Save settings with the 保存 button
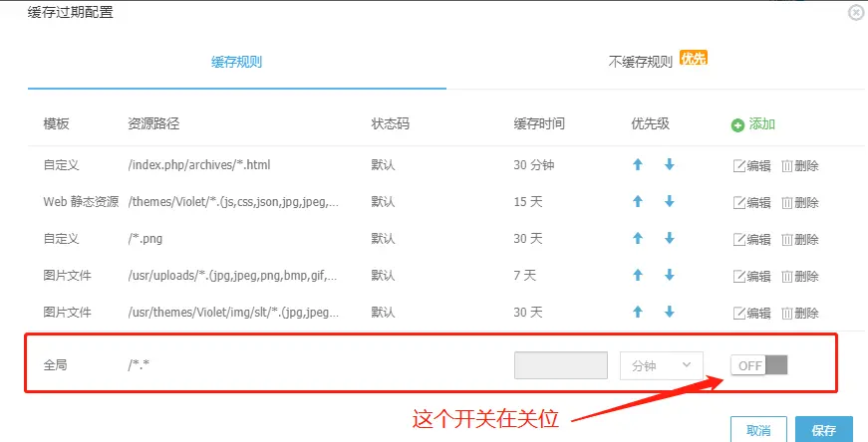Viewport: 868px width, 442px height. click(x=824, y=430)
